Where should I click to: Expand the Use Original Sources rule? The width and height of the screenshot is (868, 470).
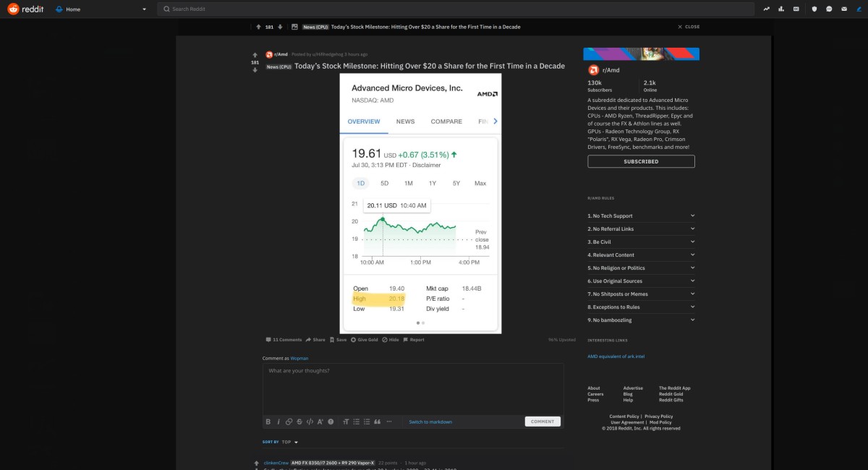(x=641, y=281)
